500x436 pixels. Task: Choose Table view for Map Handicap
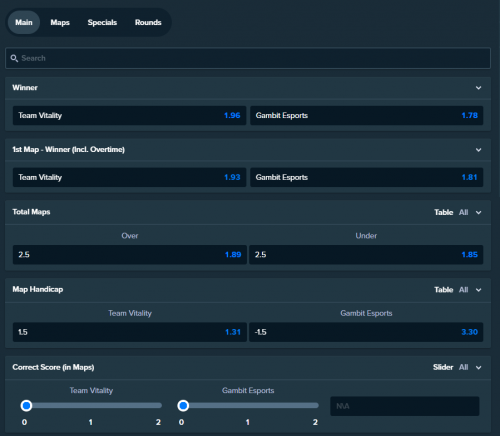pyautogui.click(x=443, y=290)
